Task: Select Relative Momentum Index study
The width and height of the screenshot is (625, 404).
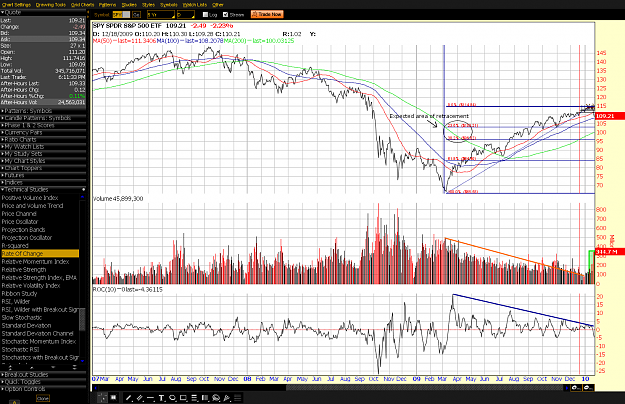Action: tap(40, 262)
